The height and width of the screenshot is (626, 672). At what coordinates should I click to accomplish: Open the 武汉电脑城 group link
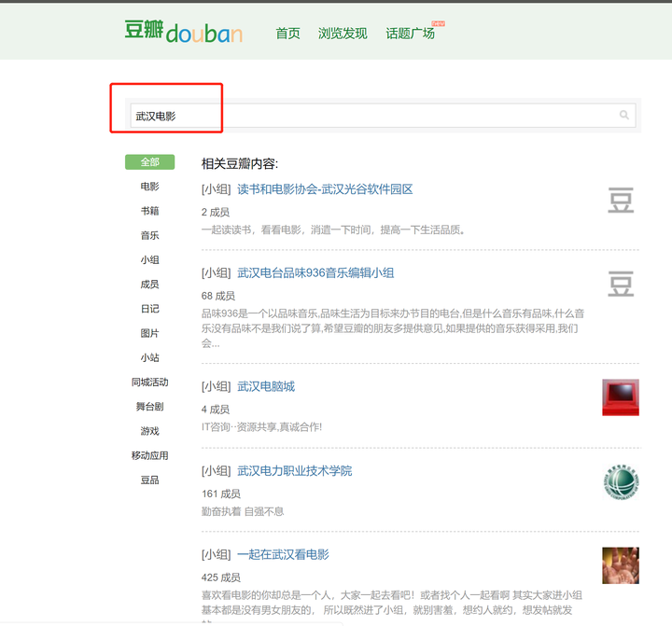(266, 386)
